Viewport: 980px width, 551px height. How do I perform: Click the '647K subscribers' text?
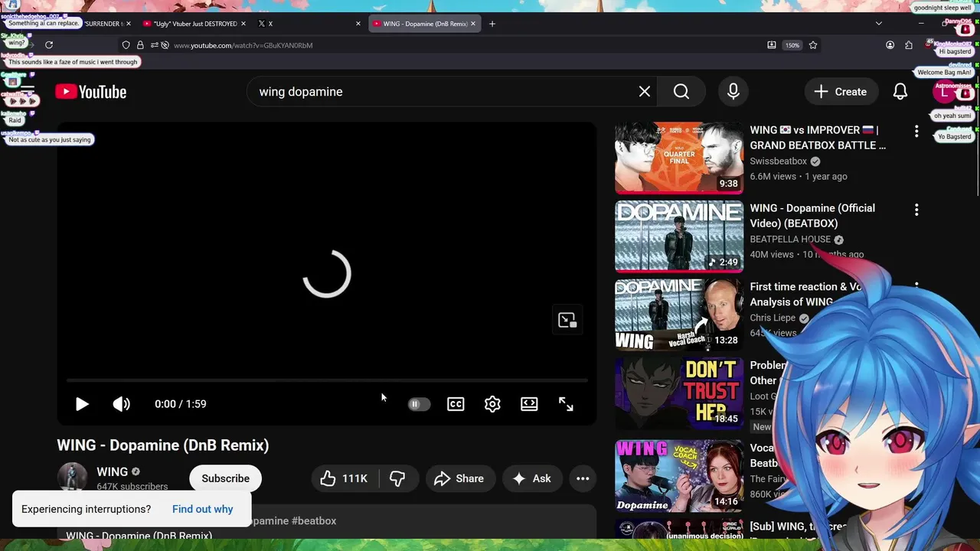tap(132, 487)
